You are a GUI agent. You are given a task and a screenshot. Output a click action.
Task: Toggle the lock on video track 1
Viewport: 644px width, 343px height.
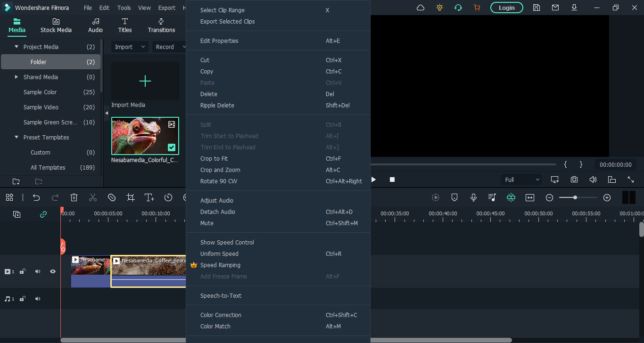23,272
